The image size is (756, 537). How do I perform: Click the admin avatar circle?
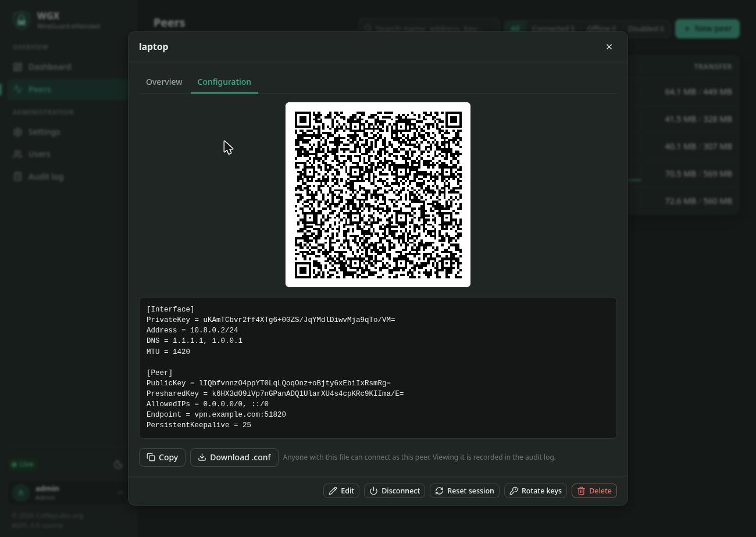coord(21,493)
